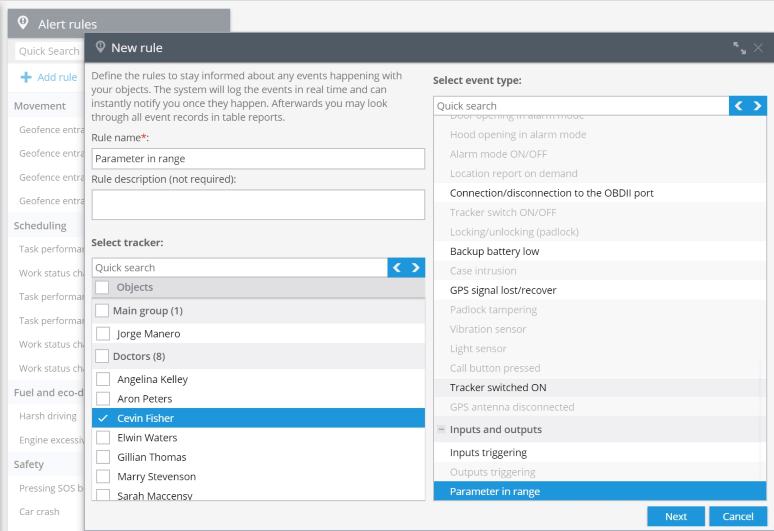Click the previous arrow in tracker search
The image size is (774, 531).
(397, 267)
